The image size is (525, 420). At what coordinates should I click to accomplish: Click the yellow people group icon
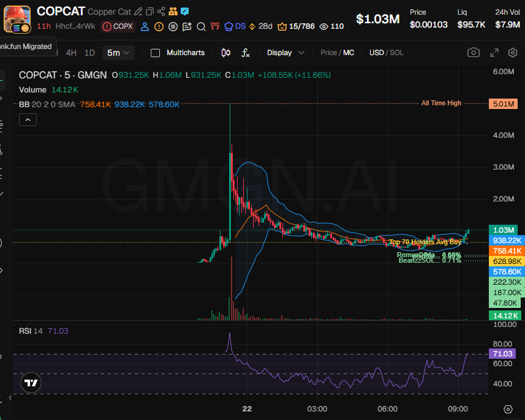pyautogui.click(x=173, y=12)
